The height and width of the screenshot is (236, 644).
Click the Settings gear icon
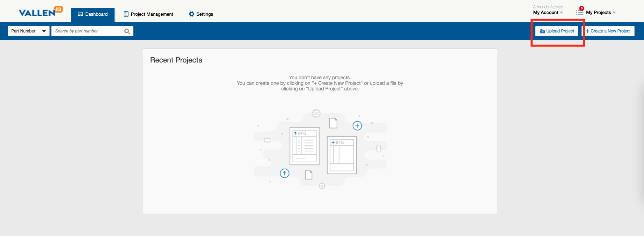pyautogui.click(x=191, y=14)
